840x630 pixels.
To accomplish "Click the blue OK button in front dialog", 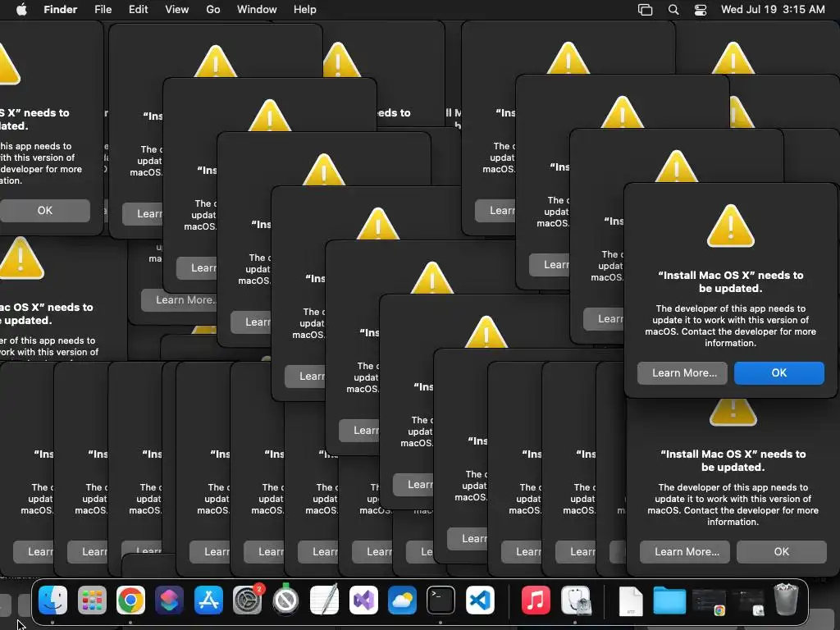I will coord(779,373).
